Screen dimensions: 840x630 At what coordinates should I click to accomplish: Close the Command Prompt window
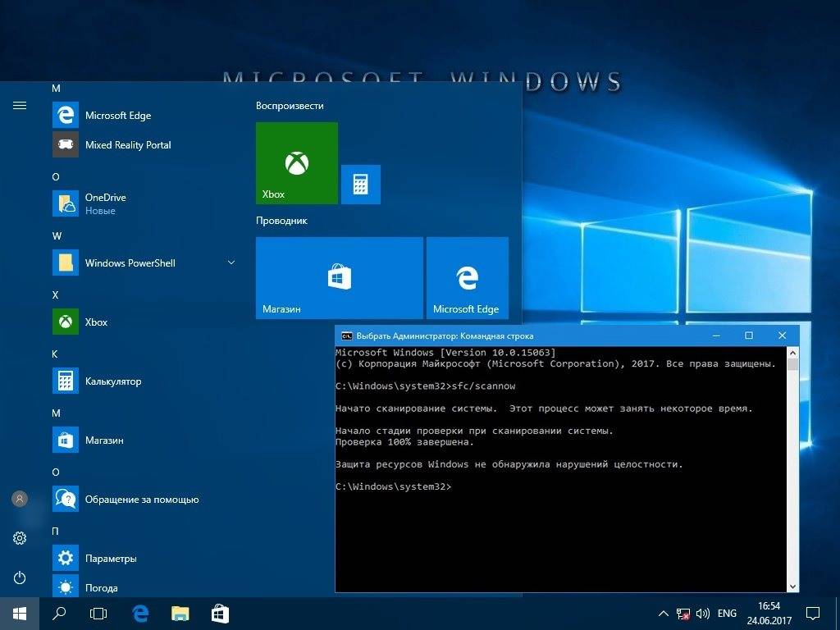pyautogui.click(x=782, y=336)
